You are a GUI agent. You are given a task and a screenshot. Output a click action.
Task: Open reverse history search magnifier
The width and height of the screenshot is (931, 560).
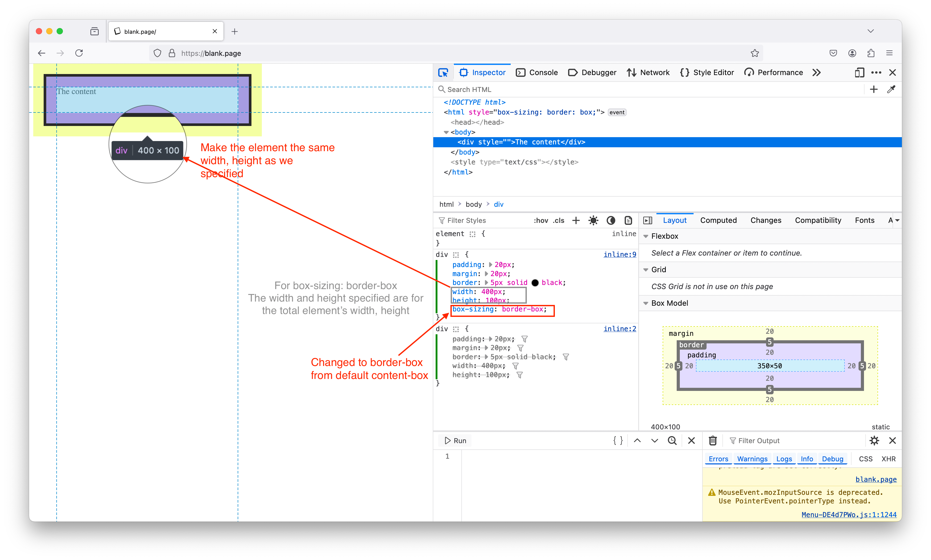(672, 441)
